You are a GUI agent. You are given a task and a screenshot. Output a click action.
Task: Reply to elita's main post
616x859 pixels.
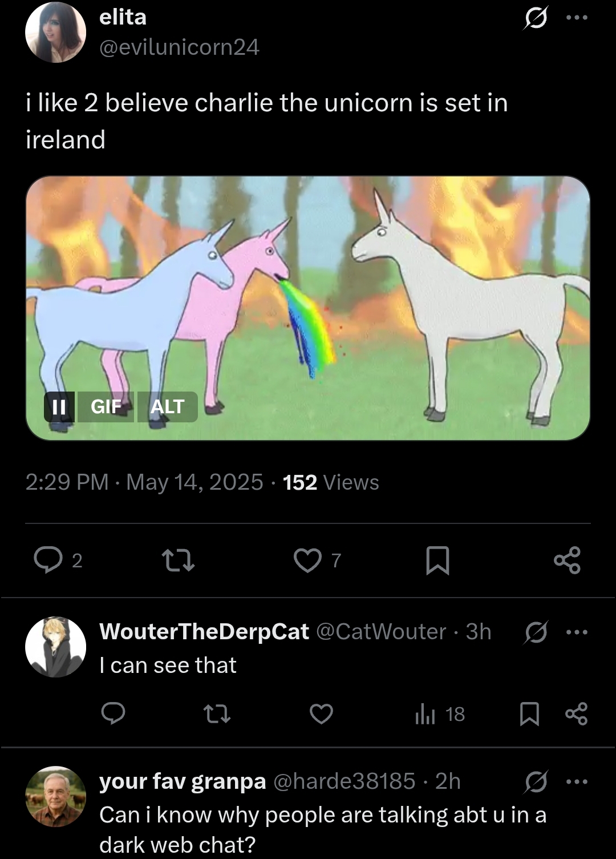click(48, 560)
